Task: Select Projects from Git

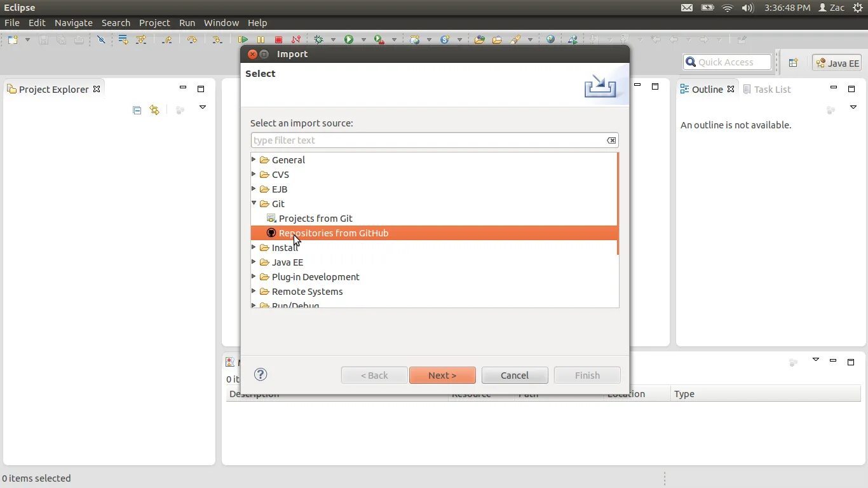Action: [315, 218]
